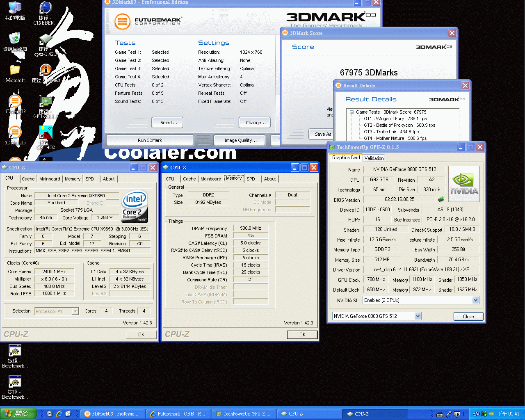The height and width of the screenshot is (420, 525).
Task: Open the Recycle Bin desktop icon
Action: [15, 42]
